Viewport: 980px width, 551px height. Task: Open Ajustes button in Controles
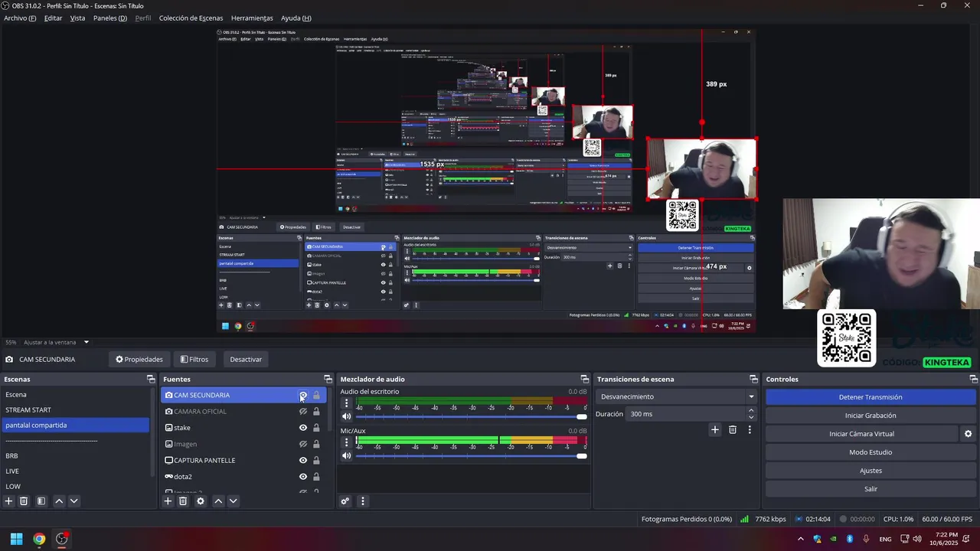[871, 471]
